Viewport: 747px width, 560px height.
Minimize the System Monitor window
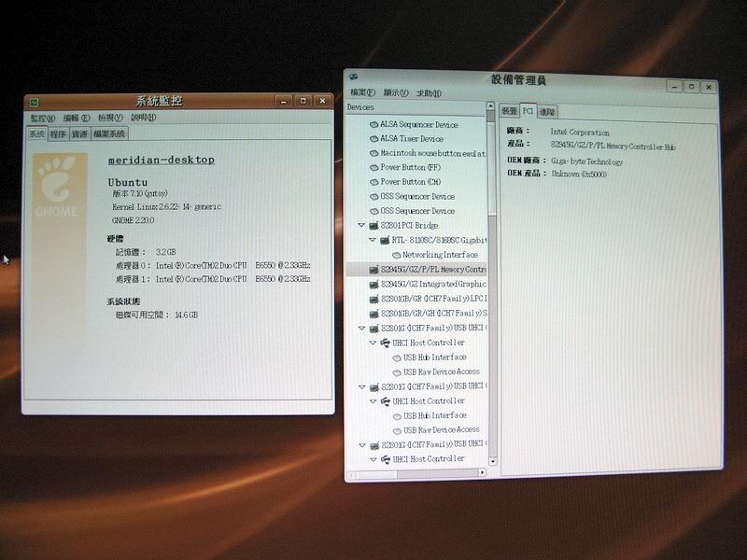pos(284,102)
